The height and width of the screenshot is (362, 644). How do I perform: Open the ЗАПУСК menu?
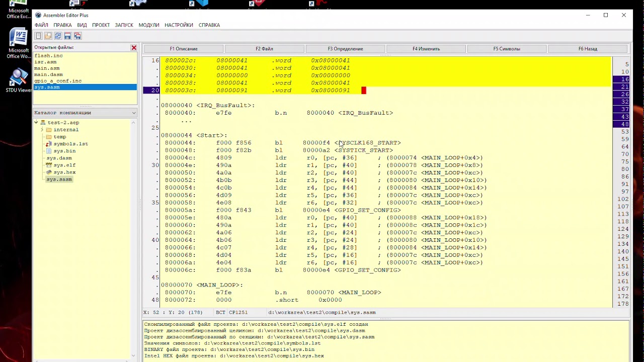[x=124, y=25]
